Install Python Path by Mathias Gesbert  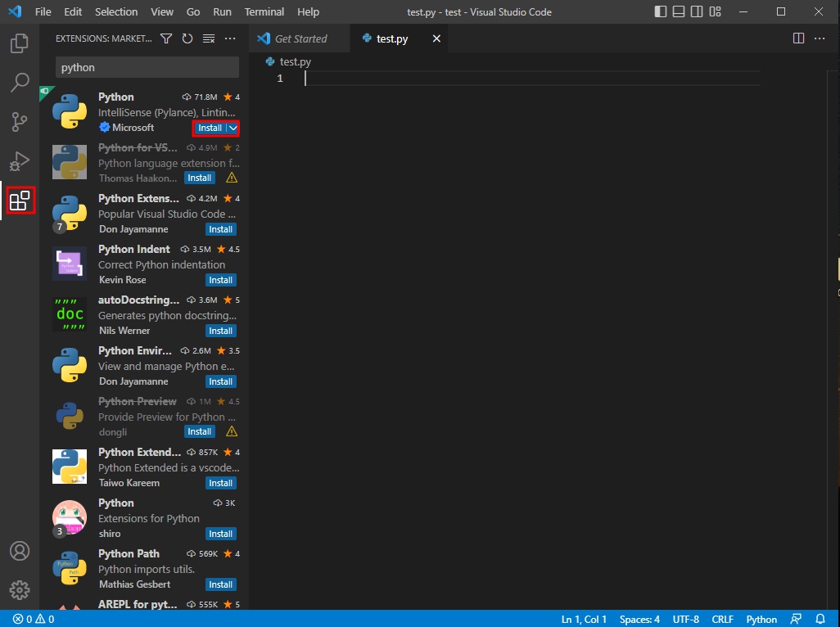click(x=221, y=584)
